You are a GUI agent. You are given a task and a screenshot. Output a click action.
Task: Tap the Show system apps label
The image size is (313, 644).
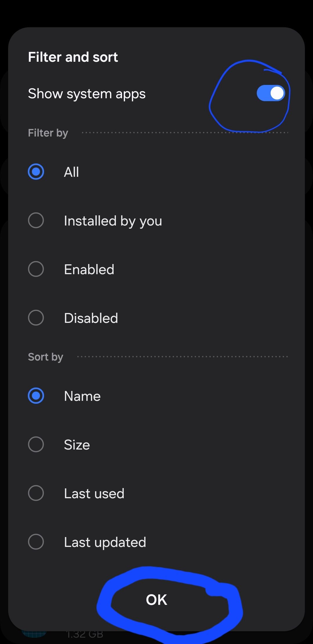(87, 94)
